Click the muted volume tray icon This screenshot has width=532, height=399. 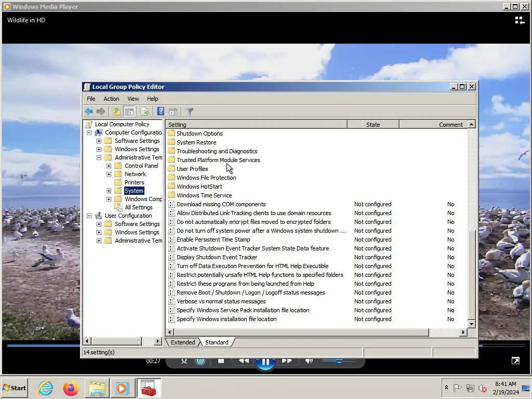[x=482, y=388]
